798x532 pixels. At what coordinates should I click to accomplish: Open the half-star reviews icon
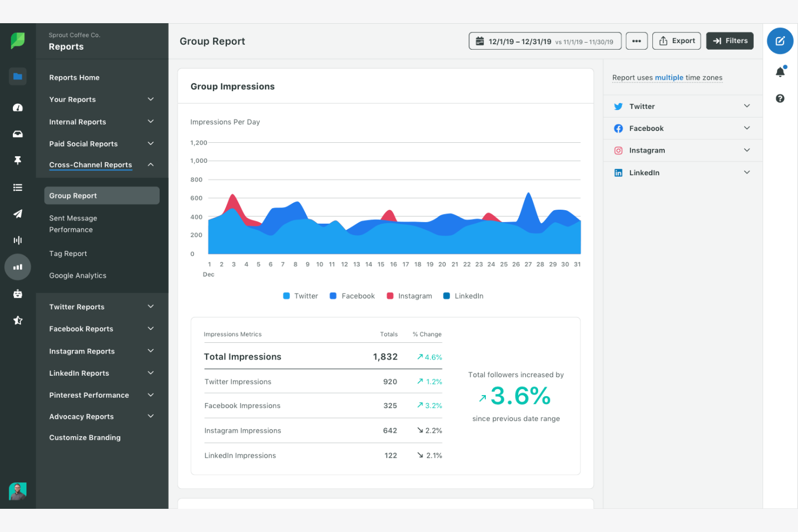point(18,320)
